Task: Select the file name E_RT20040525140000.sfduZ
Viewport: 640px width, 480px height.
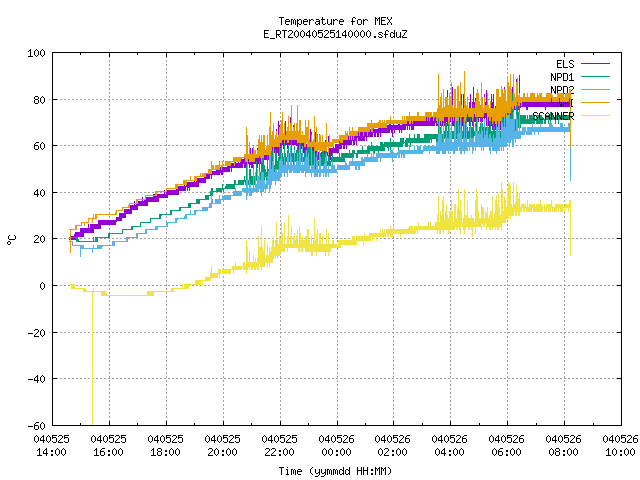Action: [x=336, y=34]
